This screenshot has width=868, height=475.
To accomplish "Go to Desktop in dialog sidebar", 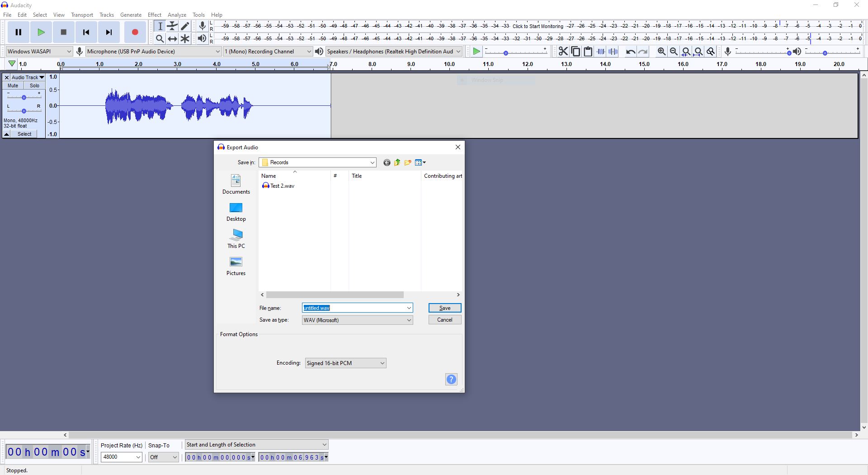I will tap(236, 212).
